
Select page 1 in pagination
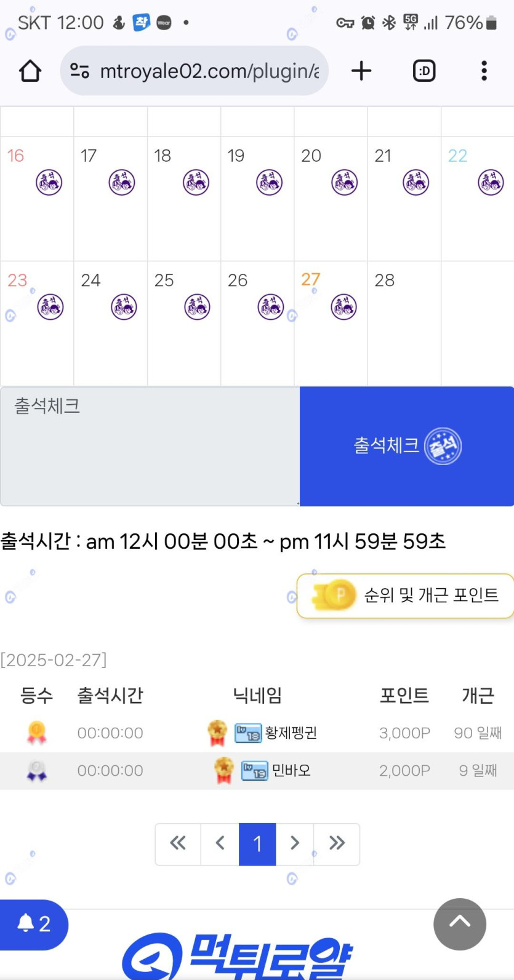pos(257,843)
